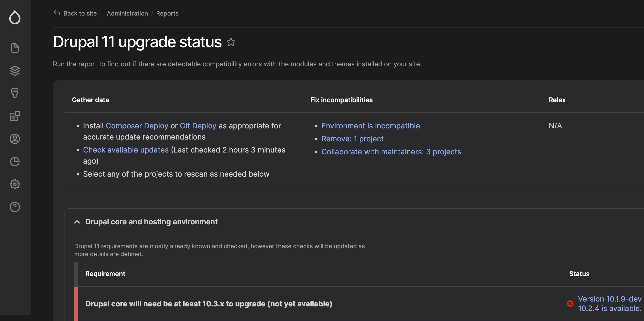644x321 pixels.
Task: Open Collaborate with maintainers: 3 projects link
Action: (x=391, y=152)
